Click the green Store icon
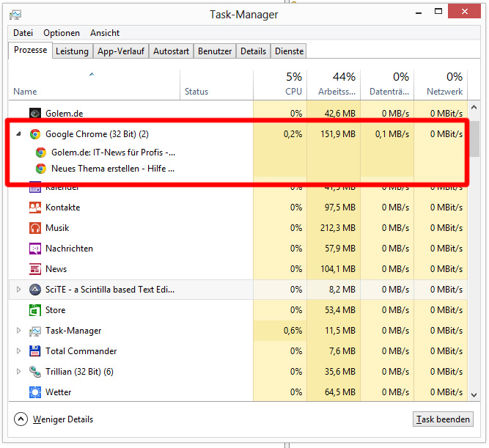This screenshot has height=448, width=489. (x=34, y=310)
